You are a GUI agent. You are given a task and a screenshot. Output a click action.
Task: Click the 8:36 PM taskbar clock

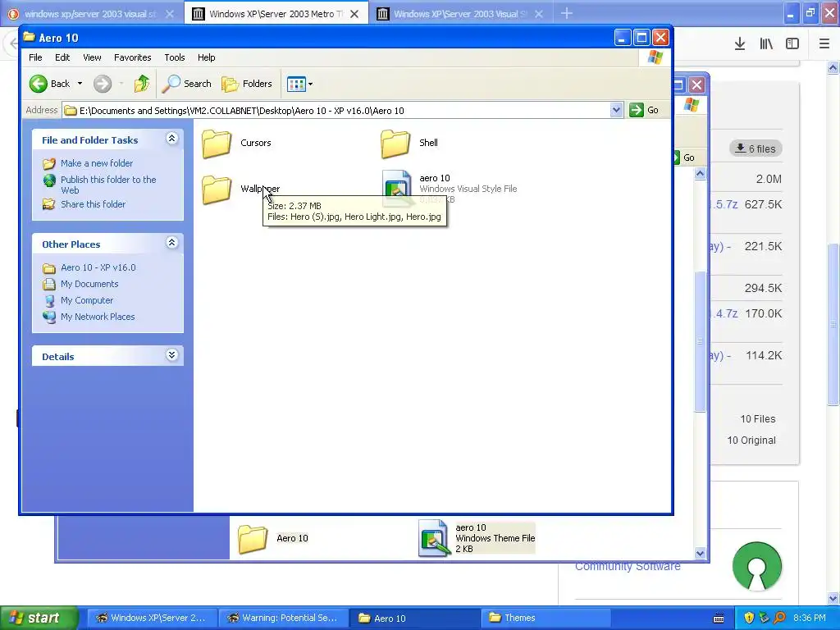pyautogui.click(x=810, y=619)
